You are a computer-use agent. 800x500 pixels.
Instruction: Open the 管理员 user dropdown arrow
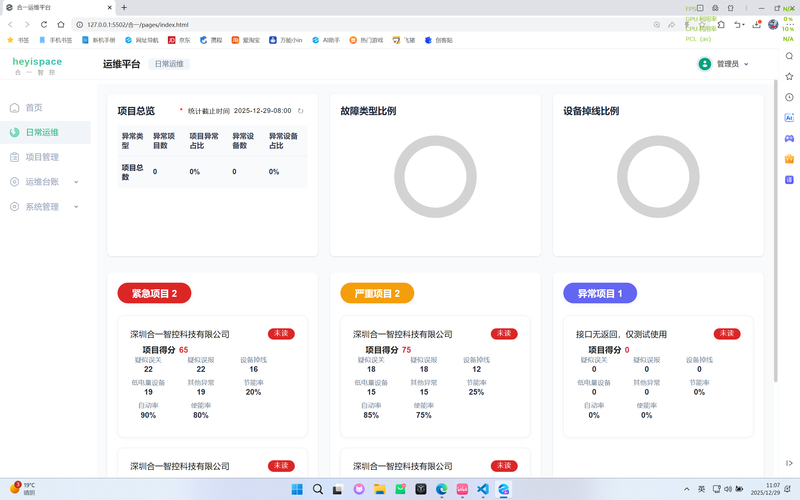coord(746,64)
